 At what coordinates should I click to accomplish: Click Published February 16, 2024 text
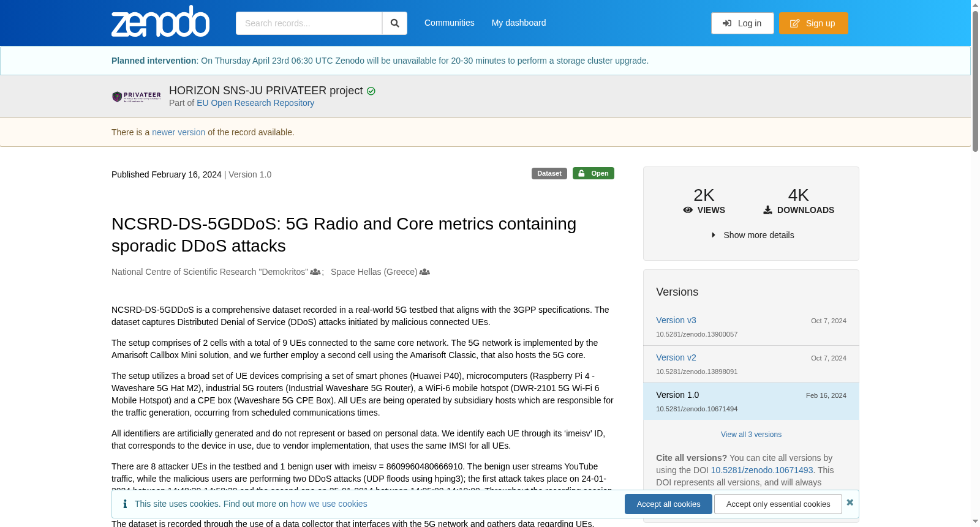[167, 174]
